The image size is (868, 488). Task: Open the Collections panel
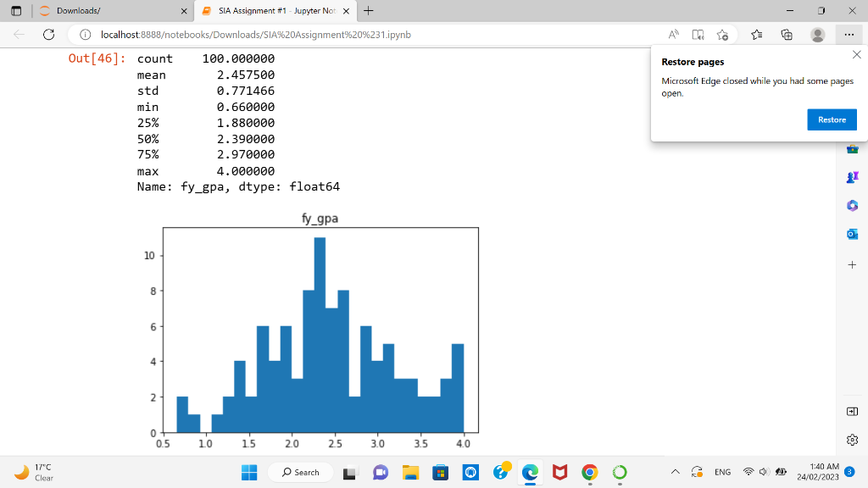point(787,35)
